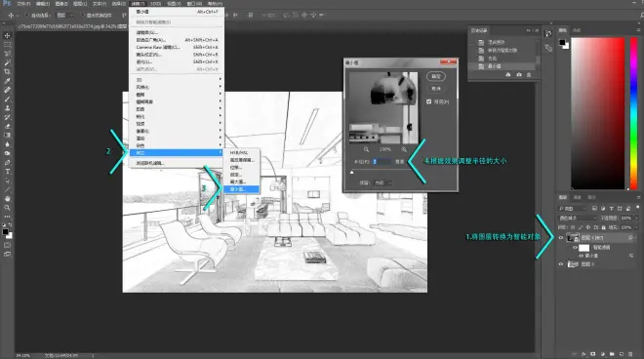Click the lock all layer icon
Image resolution: width=644 pixels, height=359 pixels.
pos(603,227)
